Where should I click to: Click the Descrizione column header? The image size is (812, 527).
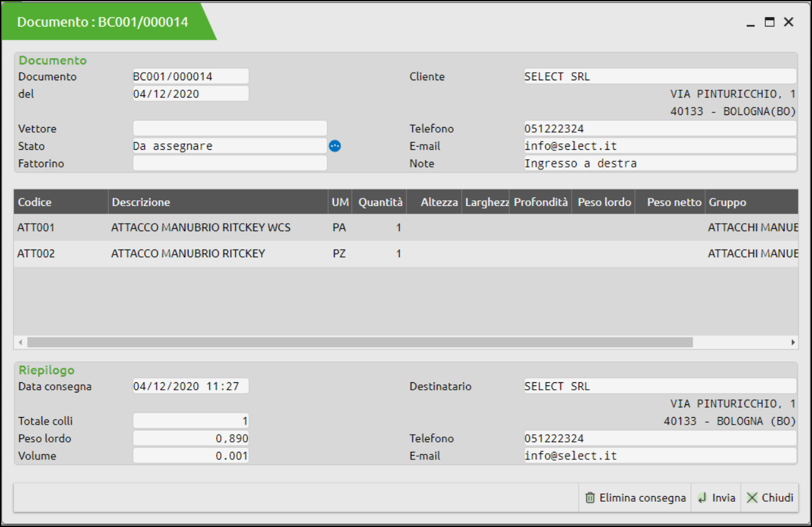coord(218,202)
